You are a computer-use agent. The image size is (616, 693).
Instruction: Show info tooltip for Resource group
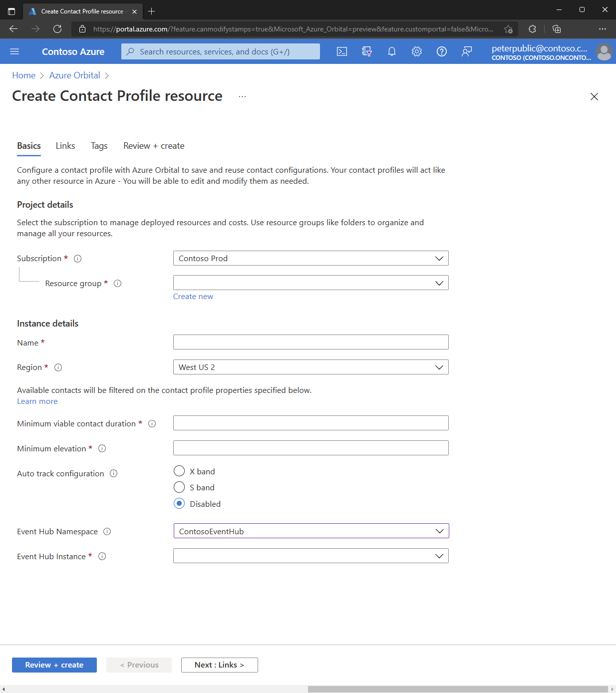[x=118, y=284]
